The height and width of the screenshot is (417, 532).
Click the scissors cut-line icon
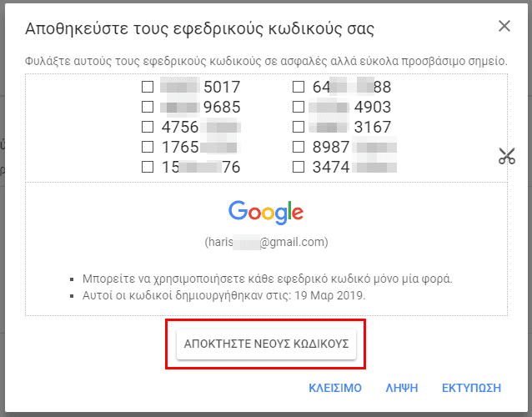pos(507,156)
